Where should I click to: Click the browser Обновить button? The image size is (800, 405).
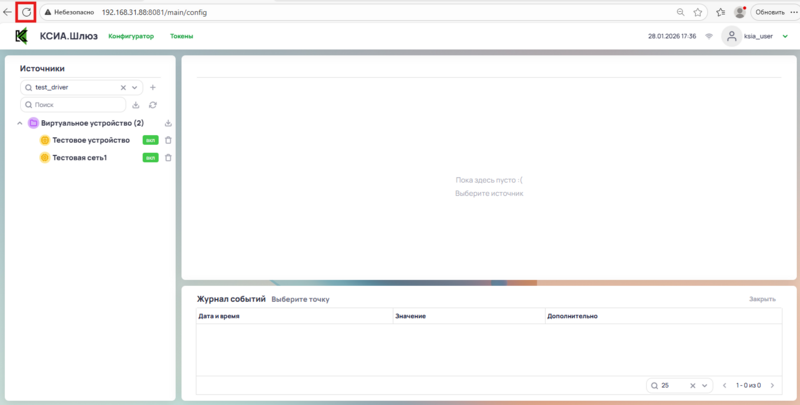[x=769, y=12]
